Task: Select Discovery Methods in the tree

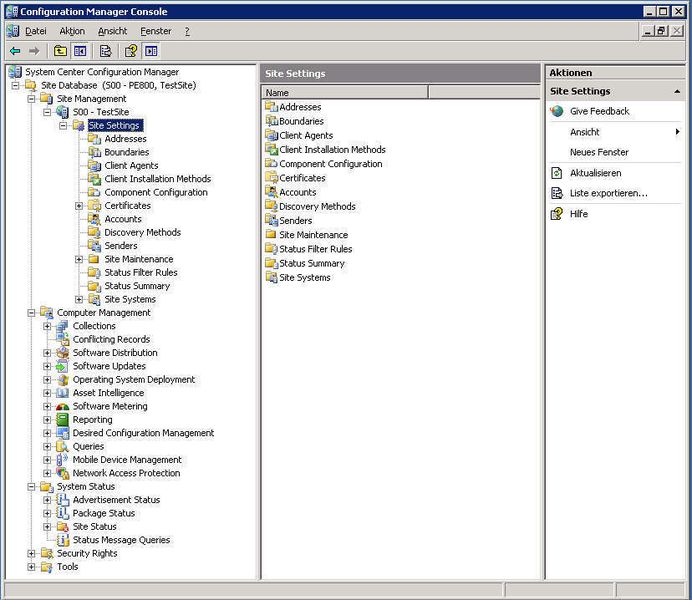Action: point(143,232)
